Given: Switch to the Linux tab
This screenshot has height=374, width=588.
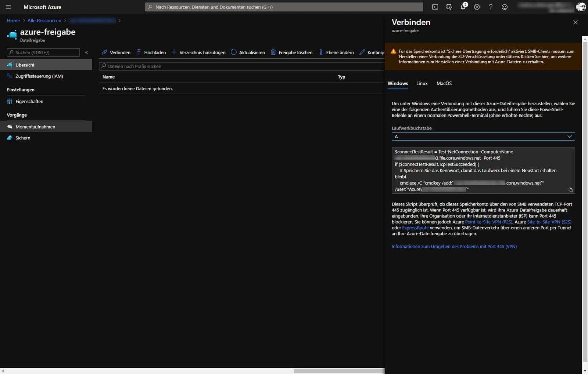Looking at the screenshot, I should pyautogui.click(x=422, y=83).
